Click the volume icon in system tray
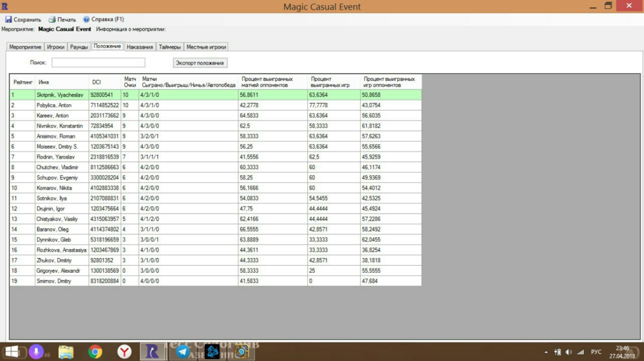Viewport: 644px width, 361px height. pos(568,352)
